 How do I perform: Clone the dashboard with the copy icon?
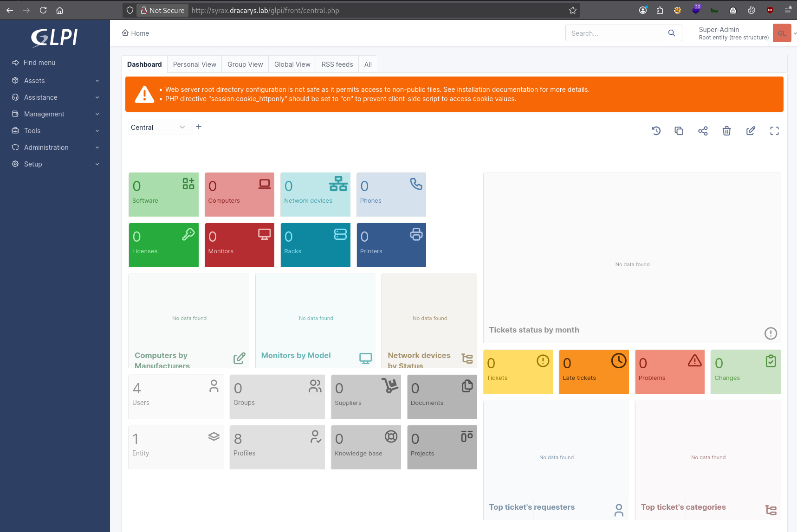coord(679,131)
